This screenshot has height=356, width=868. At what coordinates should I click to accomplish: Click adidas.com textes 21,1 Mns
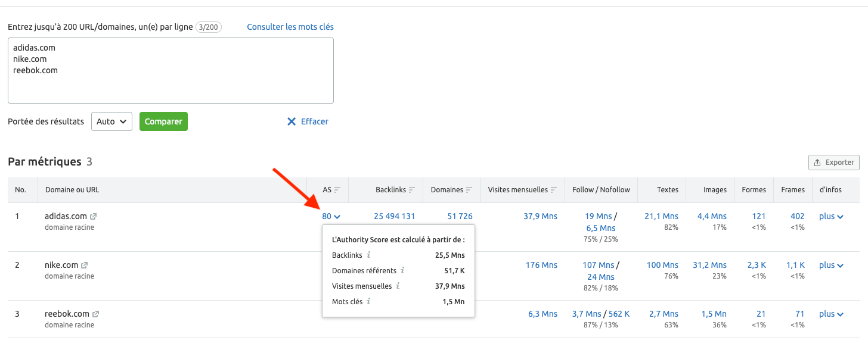[661, 216]
